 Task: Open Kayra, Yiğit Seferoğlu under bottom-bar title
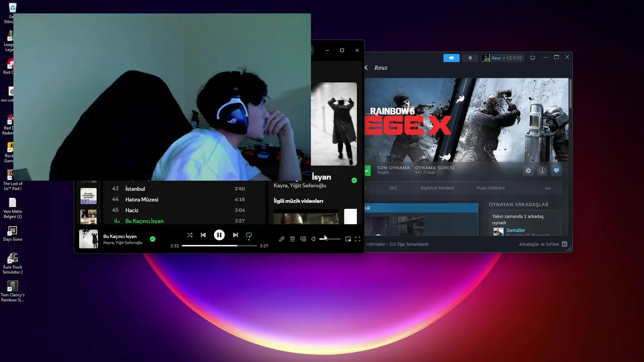coord(123,243)
